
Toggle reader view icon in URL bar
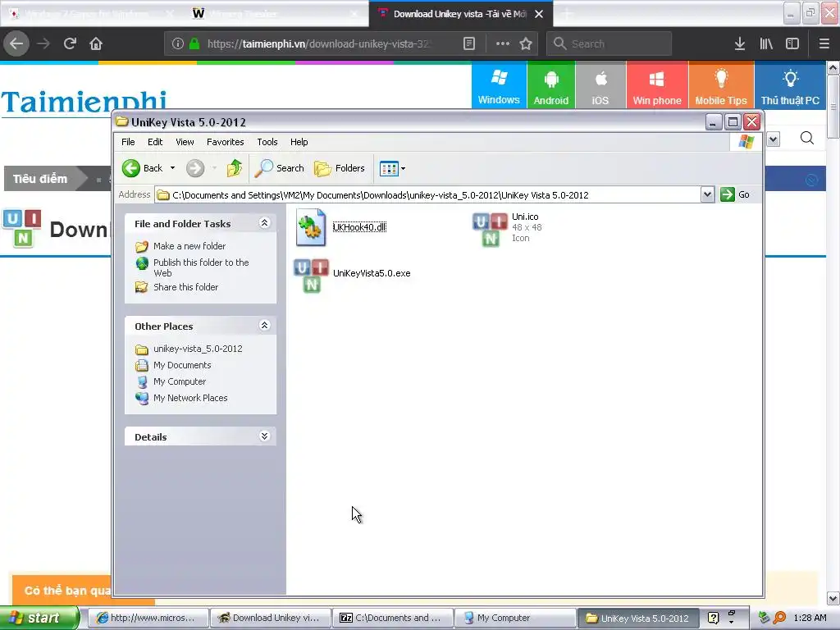(468, 43)
